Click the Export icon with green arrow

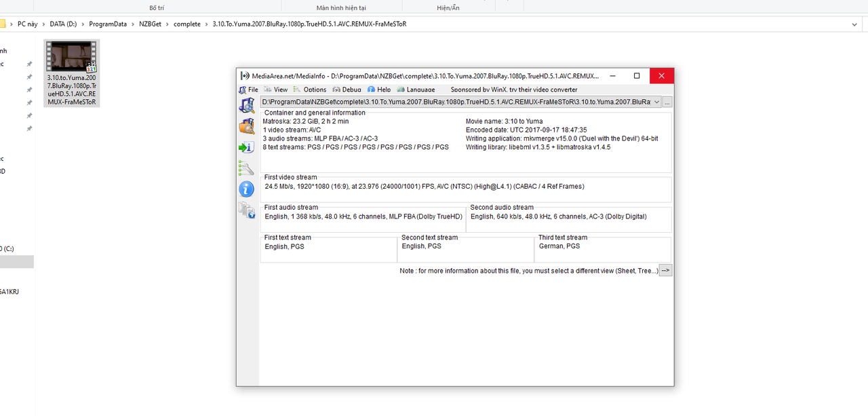click(247, 147)
